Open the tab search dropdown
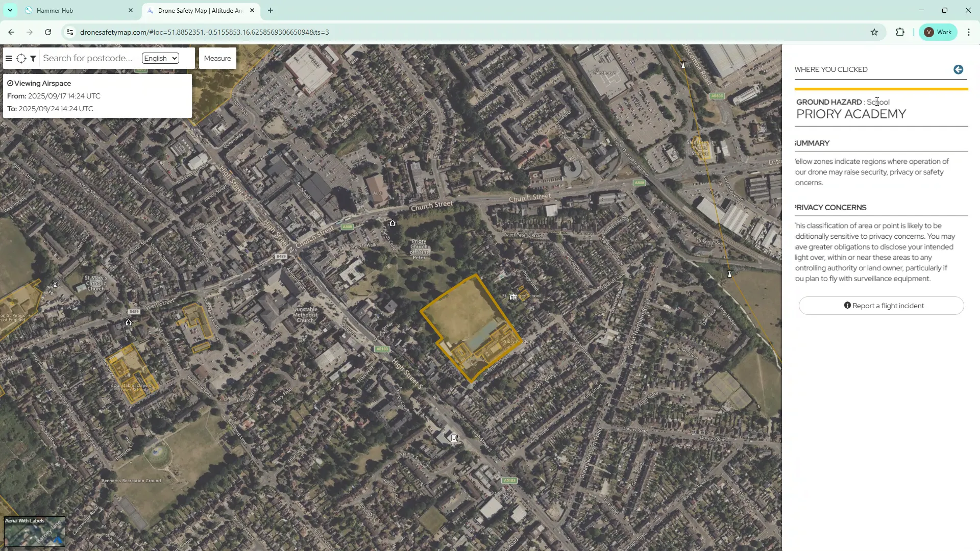 [9, 10]
